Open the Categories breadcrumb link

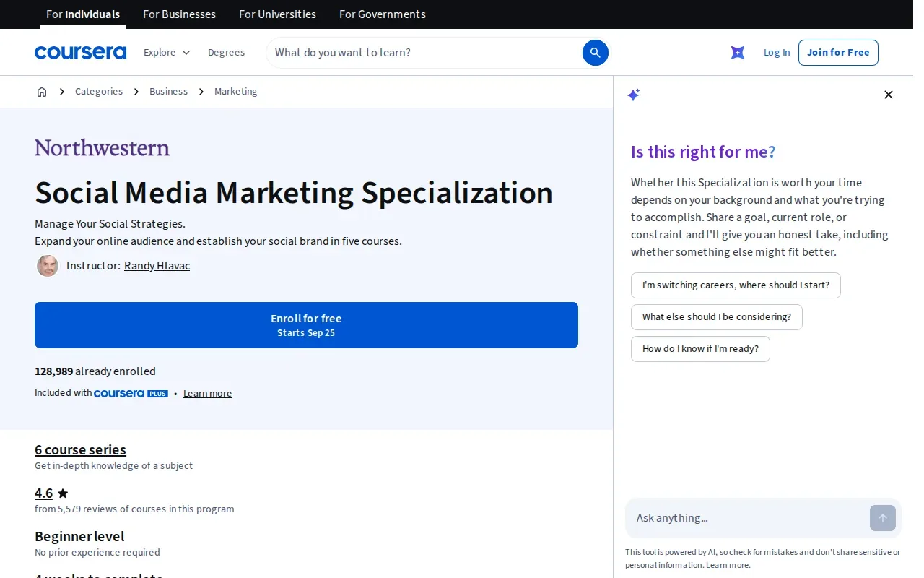click(99, 92)
